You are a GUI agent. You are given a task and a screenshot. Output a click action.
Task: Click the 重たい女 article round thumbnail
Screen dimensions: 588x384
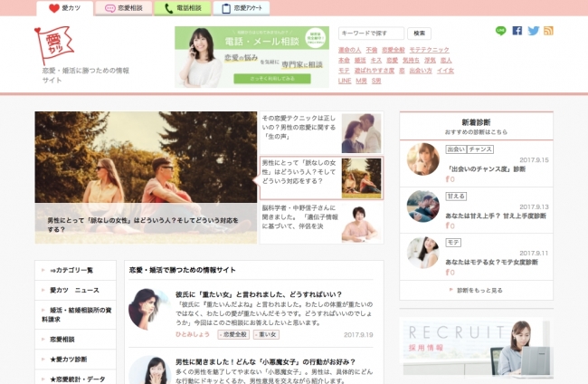click(149, 310)
